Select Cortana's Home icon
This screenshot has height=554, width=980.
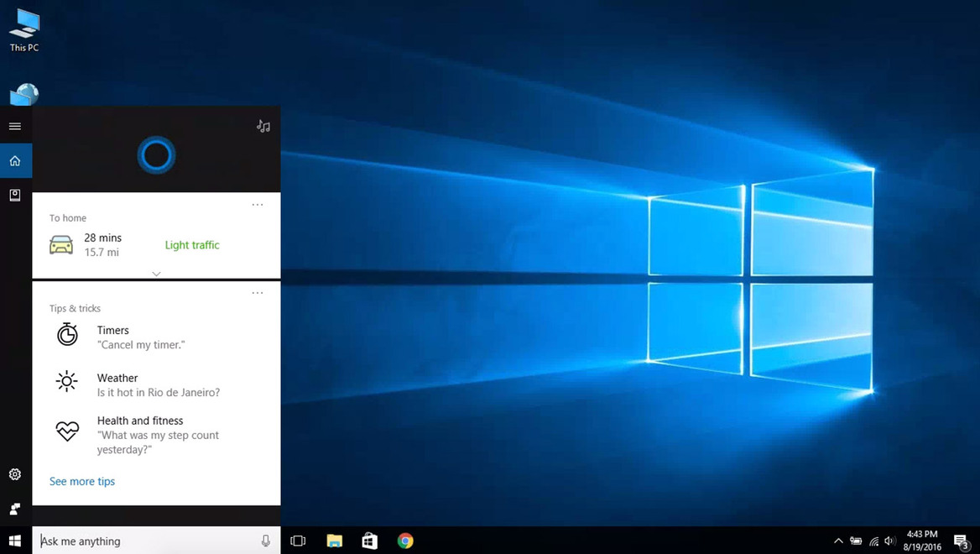tap(14, 159)
